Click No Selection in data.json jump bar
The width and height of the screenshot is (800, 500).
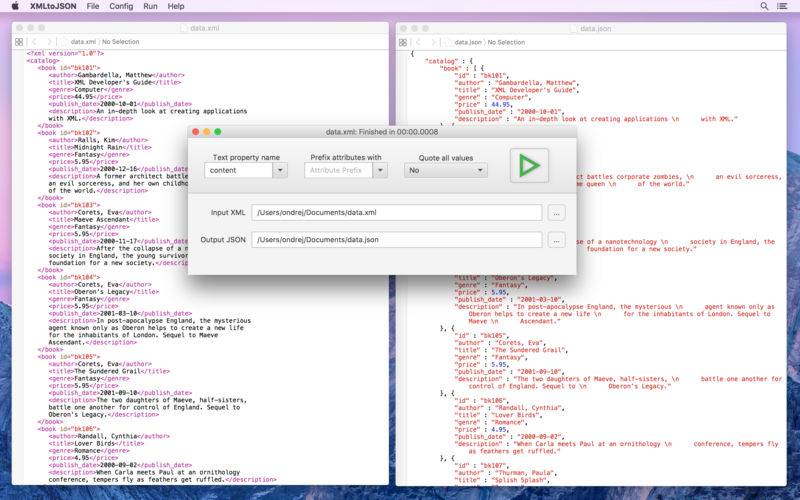pyautogui.click(x=506, y=42)
